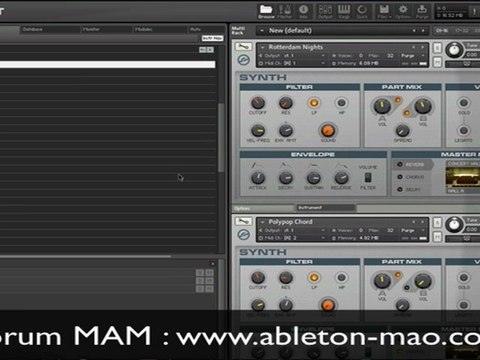This screenshot has height=360, width=480.
Task: Show the on-screen Keyboard
Action: [x=344, y=11]
